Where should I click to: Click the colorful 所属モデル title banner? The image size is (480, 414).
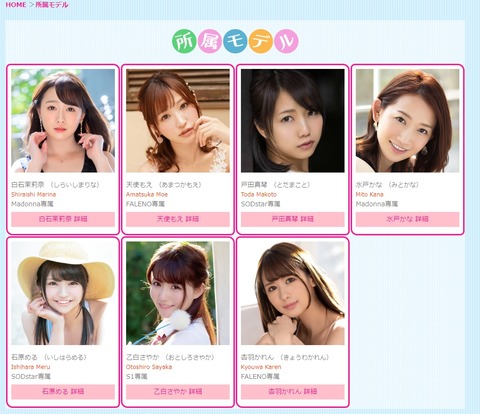coord(235,41)
